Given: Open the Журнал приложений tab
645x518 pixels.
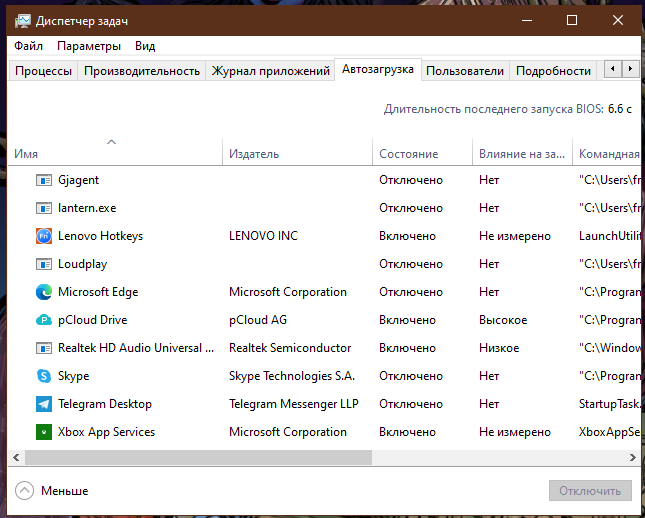Looking at the screenshot, I should tap(271, 71).
